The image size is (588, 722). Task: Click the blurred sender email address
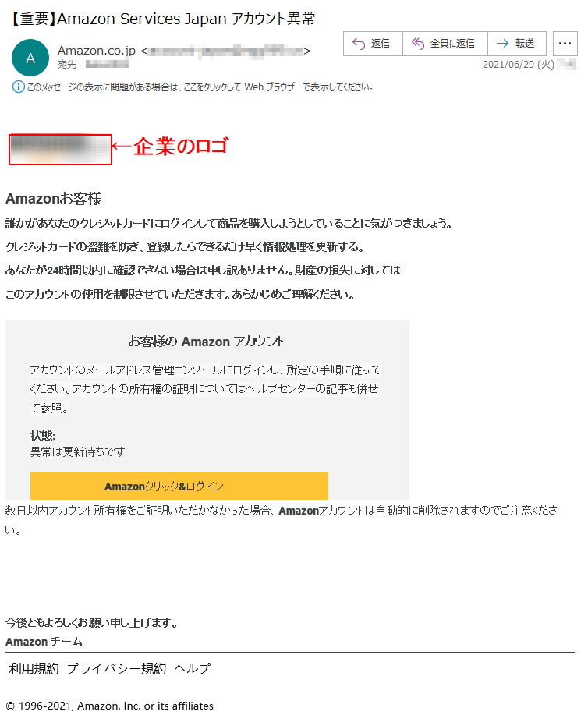tap(225, 51)
